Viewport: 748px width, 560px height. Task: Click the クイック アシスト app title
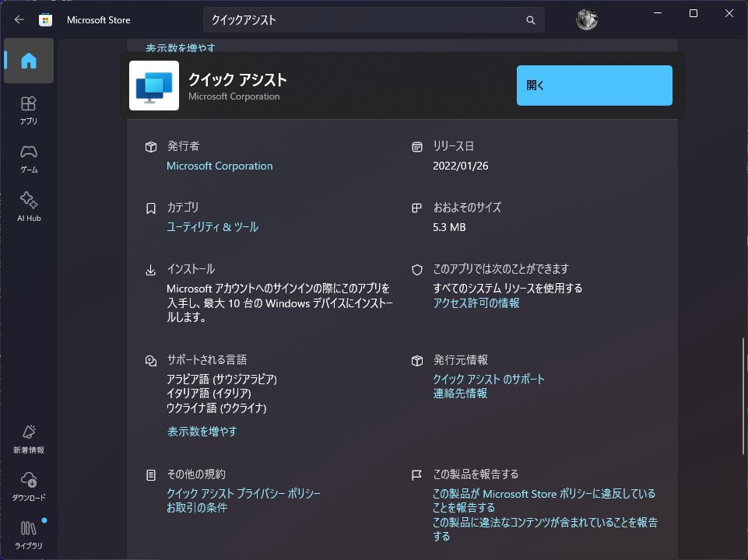[x=237, y=79]
